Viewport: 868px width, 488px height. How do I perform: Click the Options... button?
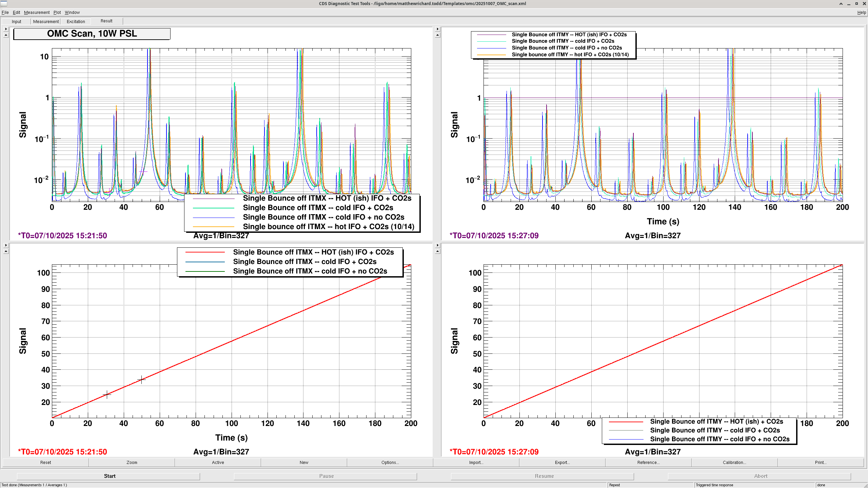(x=390, y=463)
